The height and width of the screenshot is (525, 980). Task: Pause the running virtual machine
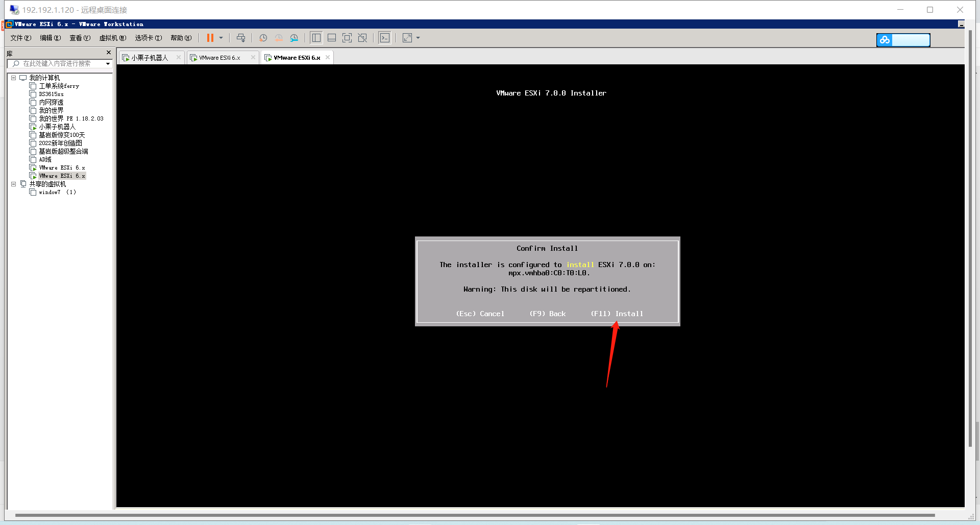(x=210, y=38)
